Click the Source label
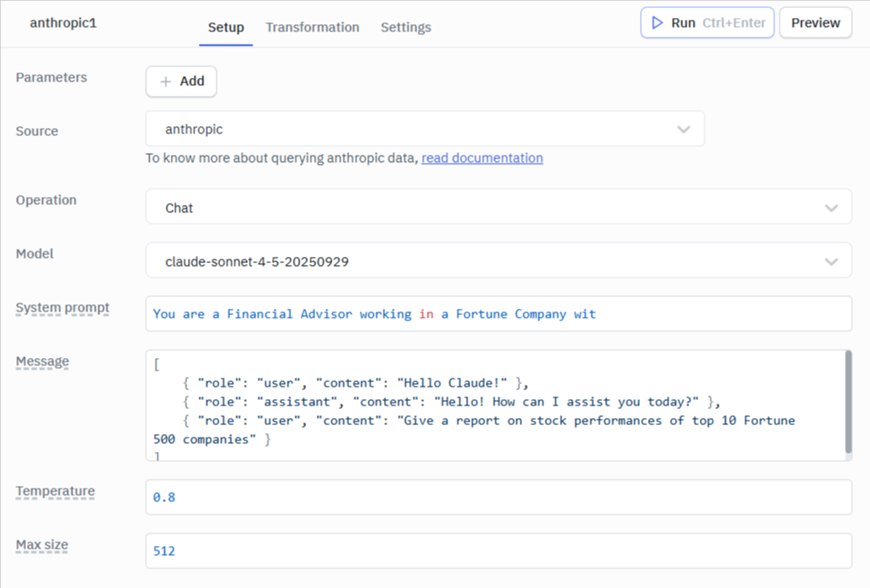This screenshot has width=870, height=588. click(37, 131)
